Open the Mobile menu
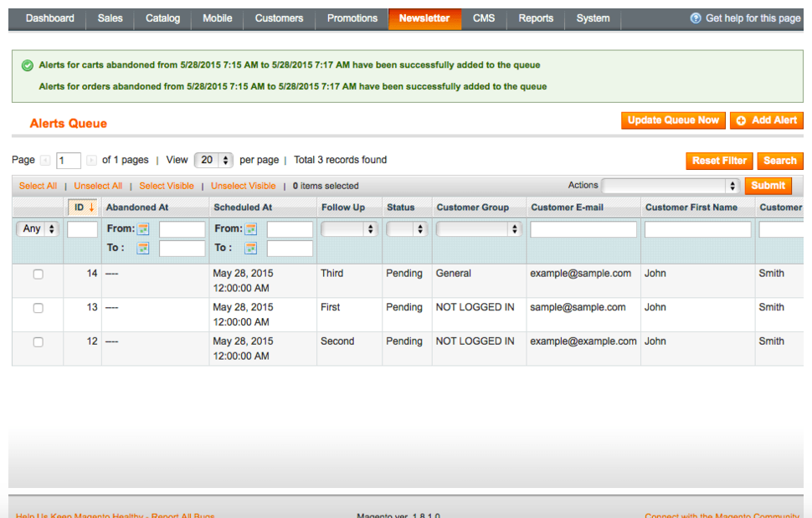812x518 pixels. tap(218, 18)
